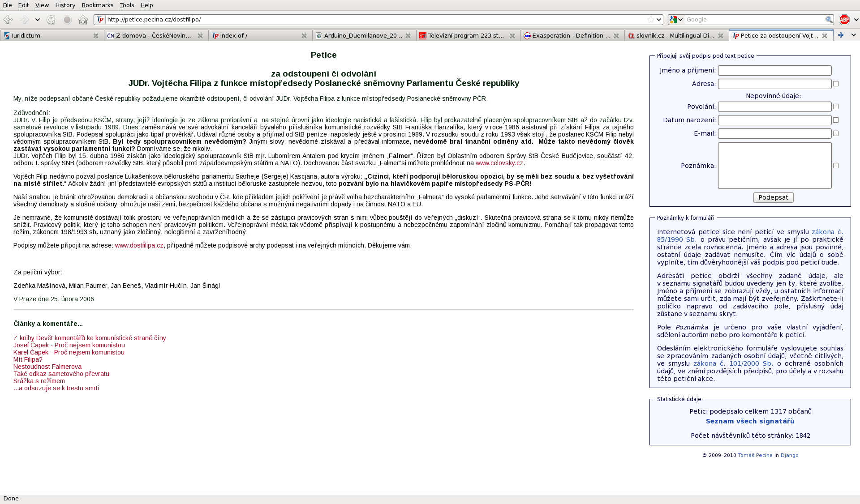Click the Adresa input field
The width and height of the screenshot is (860, 504).
pyautogui.click(x=774, y=84)
